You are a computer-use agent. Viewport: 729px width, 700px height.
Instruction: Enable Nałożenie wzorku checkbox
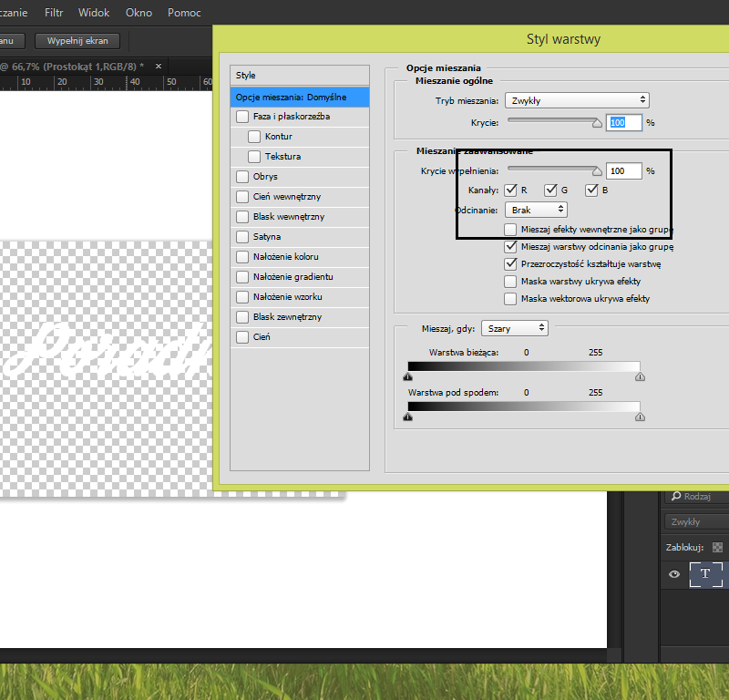click(x=242, y=297)
